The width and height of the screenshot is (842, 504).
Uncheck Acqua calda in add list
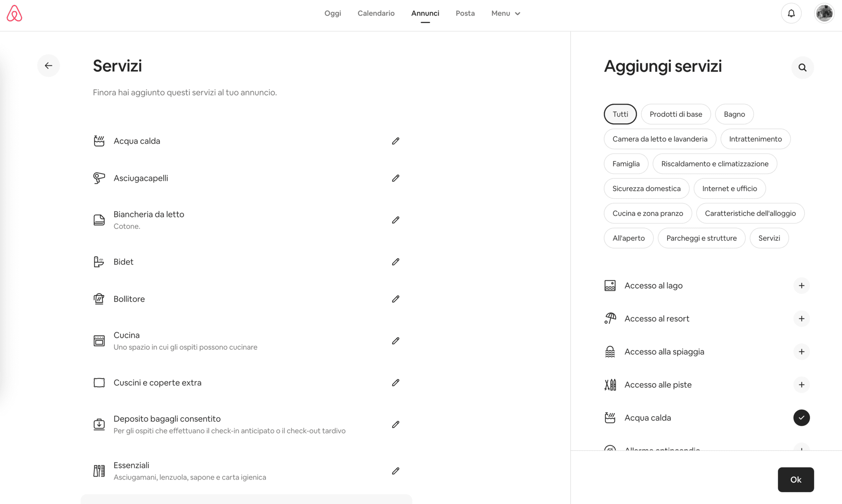[801, 418]
